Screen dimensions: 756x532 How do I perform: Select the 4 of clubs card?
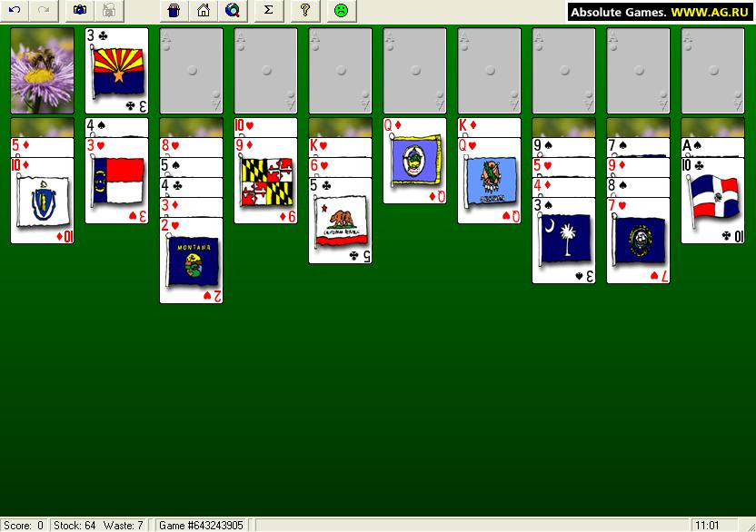pos(191,187)
